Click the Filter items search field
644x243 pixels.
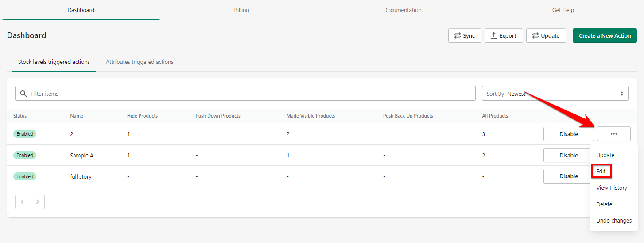[248, 94]
